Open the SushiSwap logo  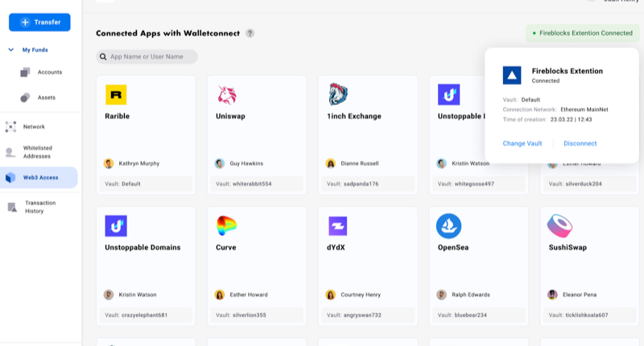pos(559,226)
